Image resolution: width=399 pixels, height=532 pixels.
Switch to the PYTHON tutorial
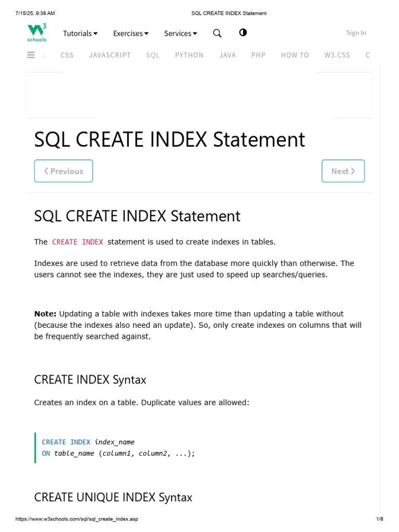189,55
